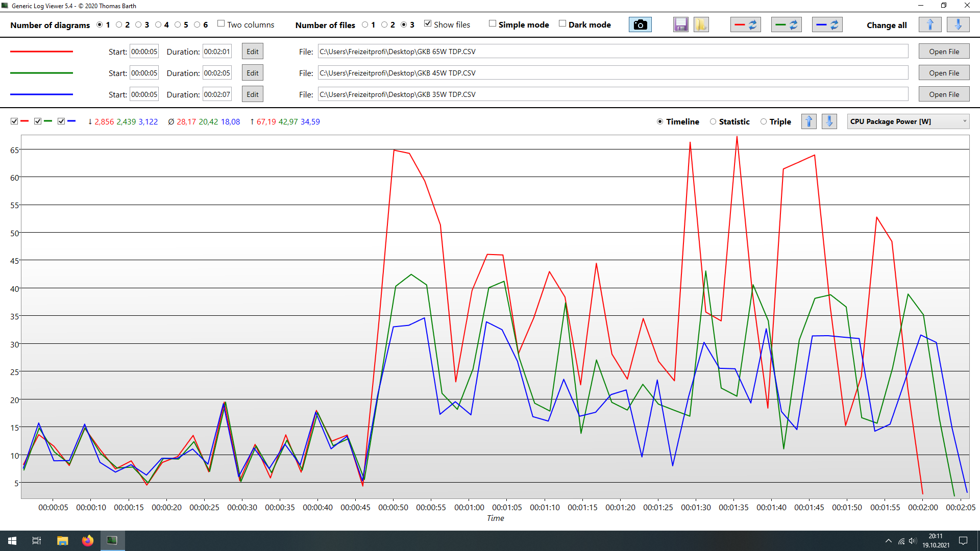Click blue line color sample
The height and width of the screenshot is (551, 980).
41,94
